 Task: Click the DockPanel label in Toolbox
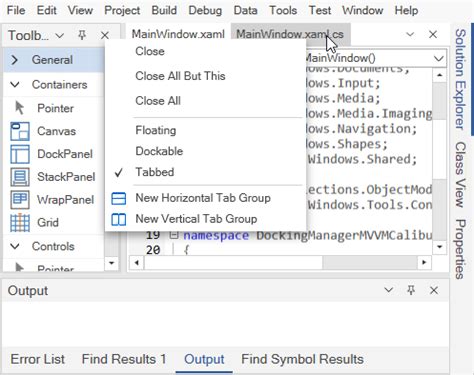[x=65, y=154]
